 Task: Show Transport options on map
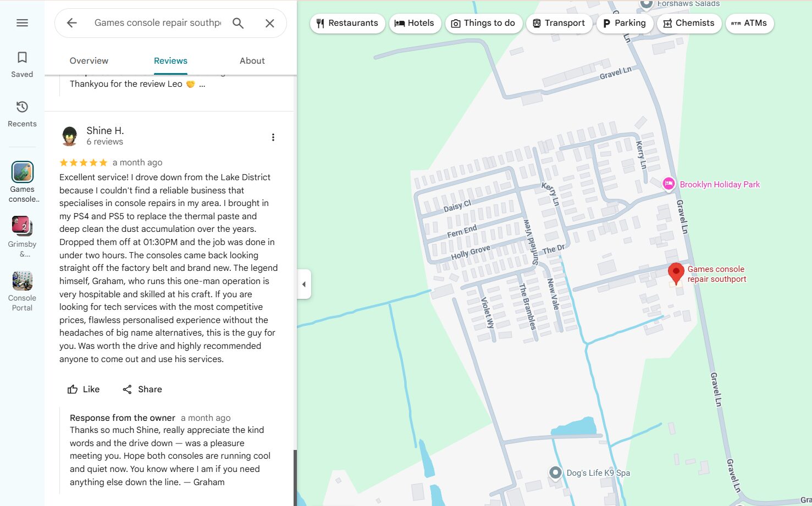click(559, 23)
